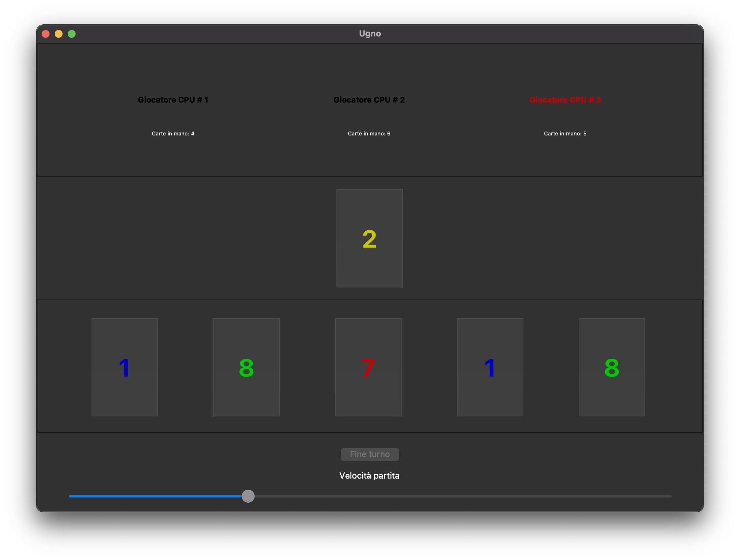Close the Ugno window with the red button

click(46, 34)
